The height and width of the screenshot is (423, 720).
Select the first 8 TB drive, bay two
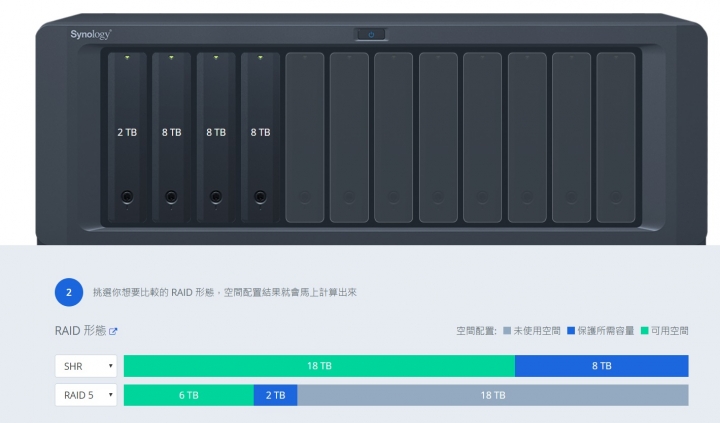(171, 137)
